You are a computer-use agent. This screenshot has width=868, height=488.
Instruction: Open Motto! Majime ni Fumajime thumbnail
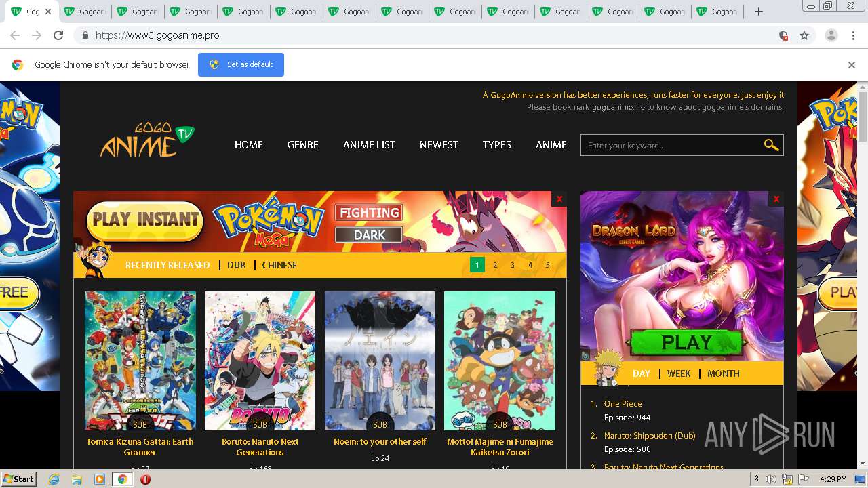500,361
